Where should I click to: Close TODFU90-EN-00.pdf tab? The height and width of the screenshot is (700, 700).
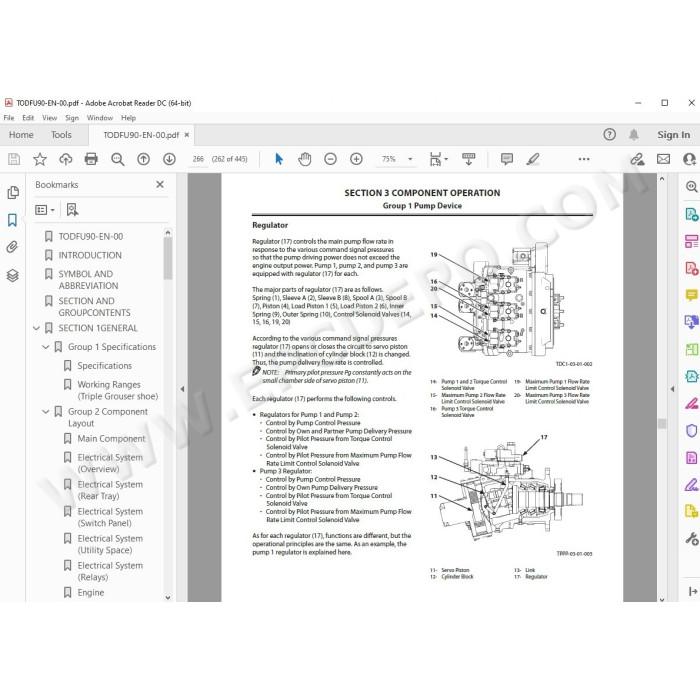coord(187,135)
